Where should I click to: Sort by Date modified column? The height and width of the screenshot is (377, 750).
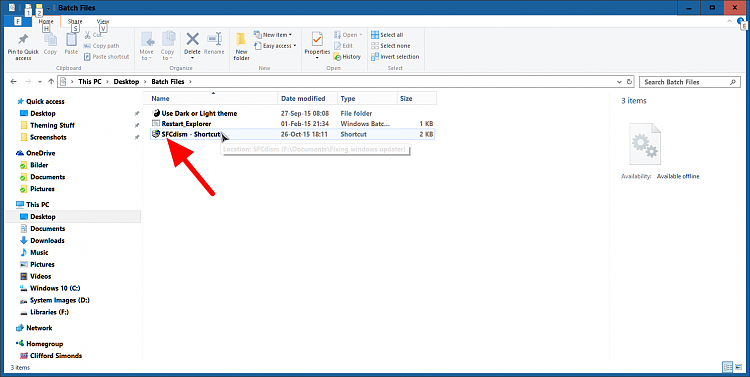tap(308, 99)
